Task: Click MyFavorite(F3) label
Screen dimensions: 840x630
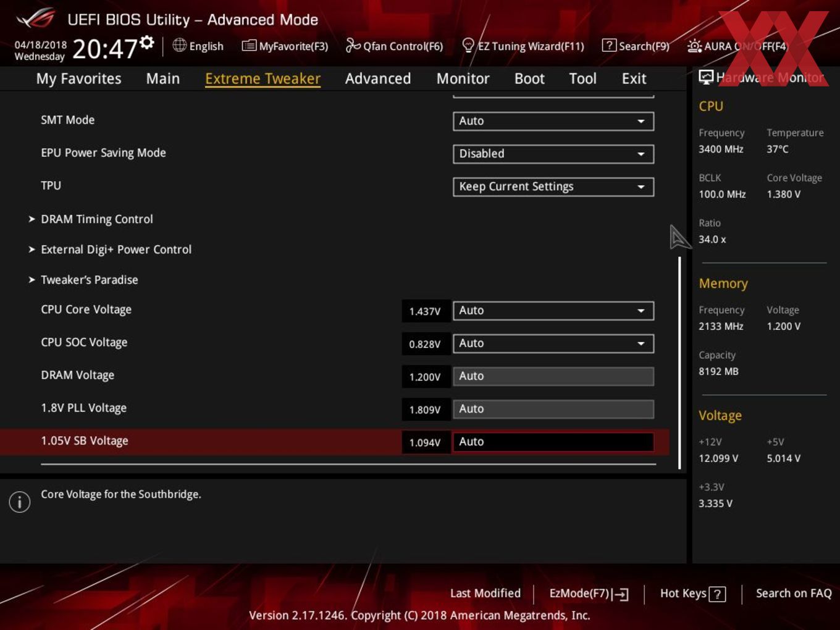Action: (x=293, y=46)
